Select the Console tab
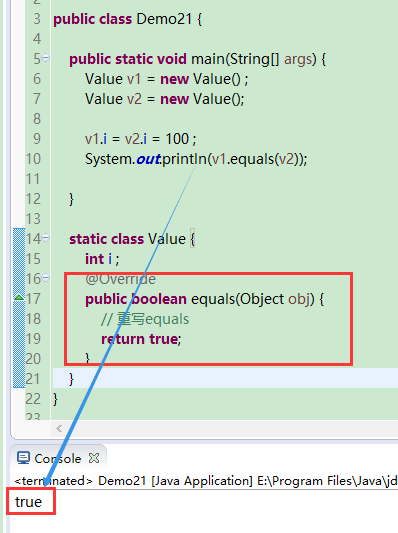 [58, 458]
